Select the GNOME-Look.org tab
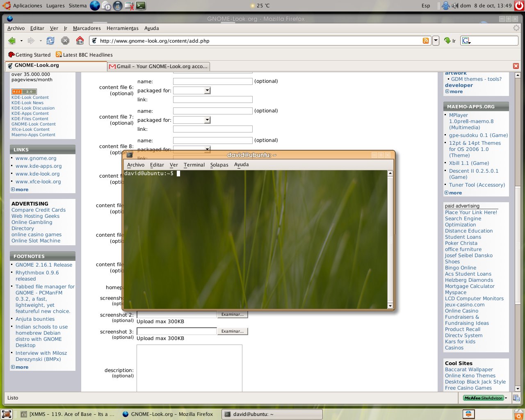 [x=56, y=66]
